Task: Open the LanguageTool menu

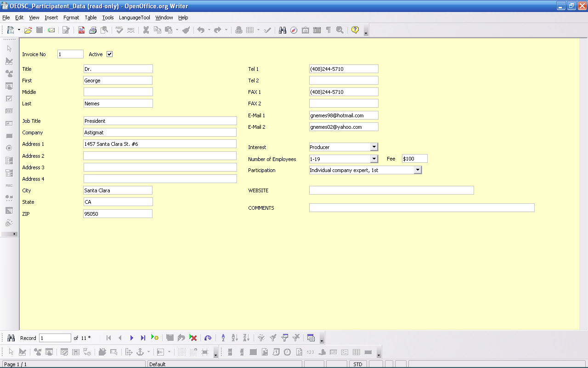Action: [x=134, y=17]
